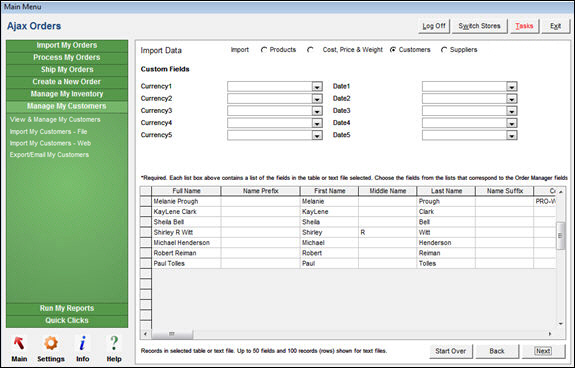Expand the Currency5 field dropdown
Image resolution: width=575 pixels, height=368 pixels.
point(317,135)
